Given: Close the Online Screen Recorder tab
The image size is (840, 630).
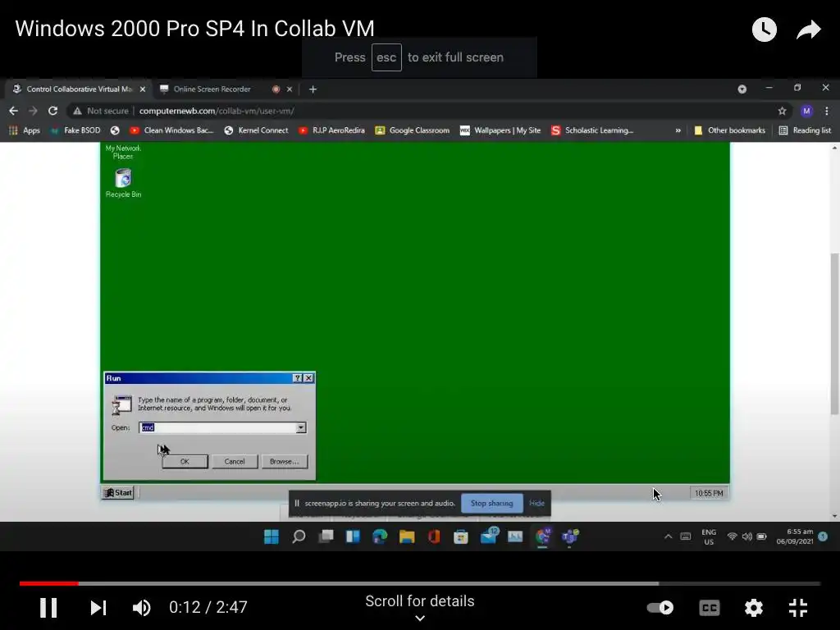Looking at the screenshot, I should point(290,89).
